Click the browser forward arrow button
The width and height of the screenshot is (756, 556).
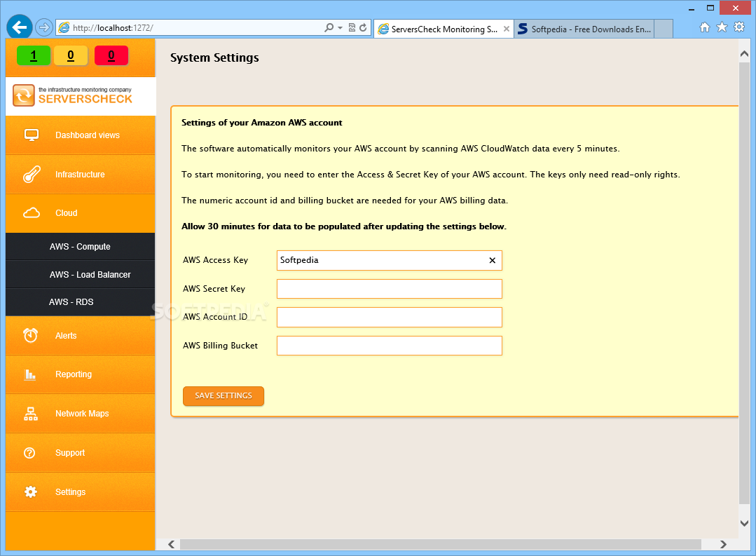click(44, 27)
